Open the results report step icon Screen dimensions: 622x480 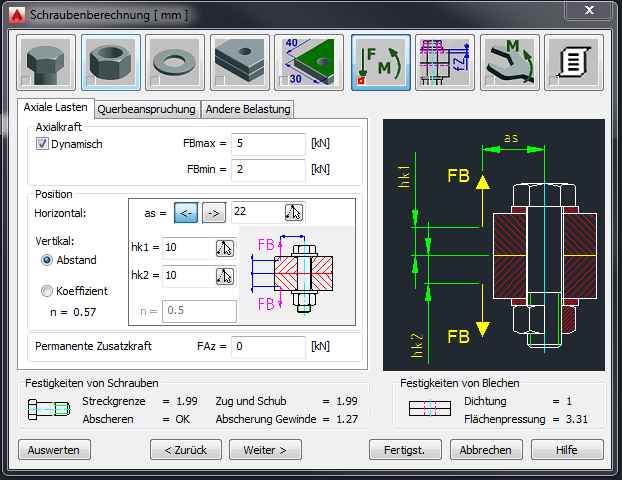click(574, 63)
